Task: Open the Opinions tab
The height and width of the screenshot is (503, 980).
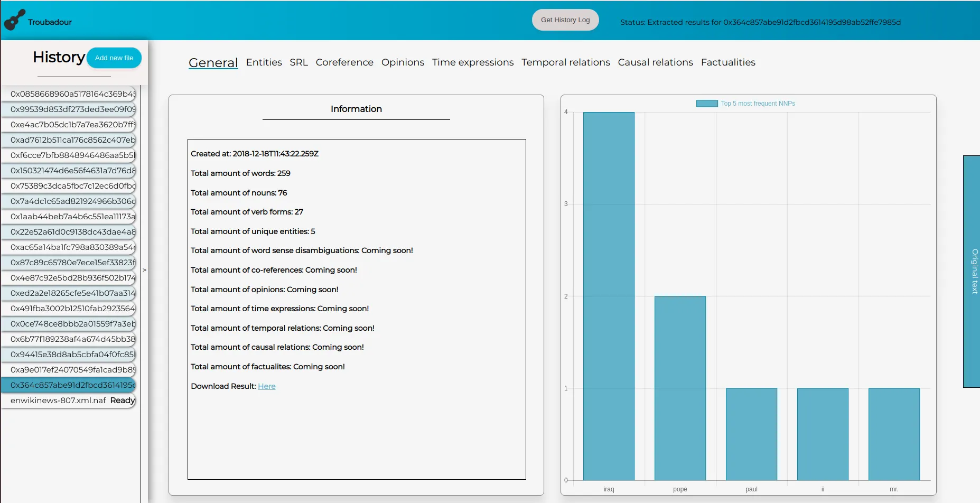Action: tap(403, 62)
